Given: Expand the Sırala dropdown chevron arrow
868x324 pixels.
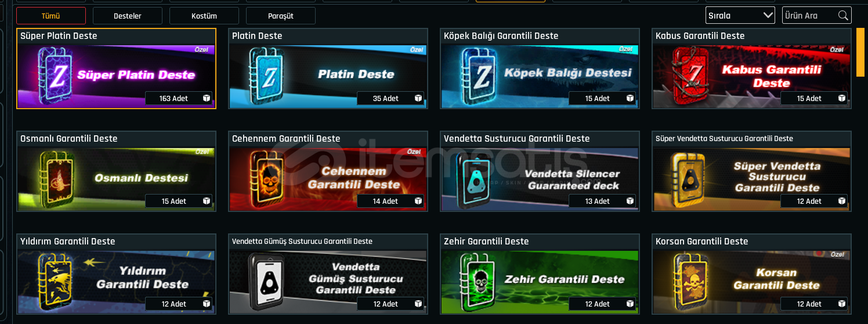Looking at the screenshot, I should pos(768,16).
